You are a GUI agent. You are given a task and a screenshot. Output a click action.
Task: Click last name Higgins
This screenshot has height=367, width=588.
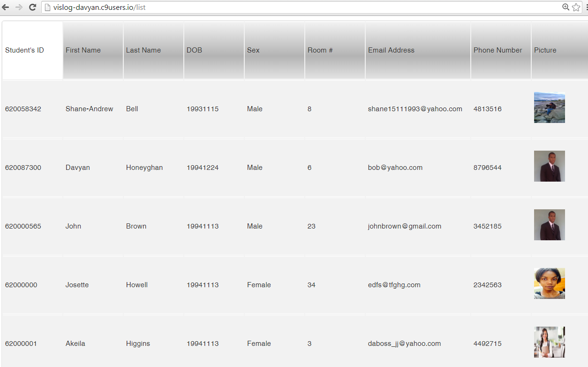[138, 344]
